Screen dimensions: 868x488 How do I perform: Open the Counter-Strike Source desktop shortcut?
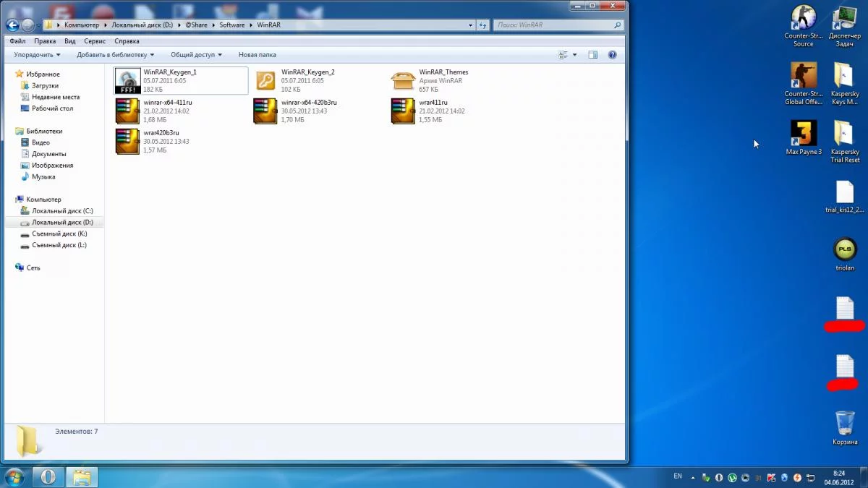tap(803, 18)
